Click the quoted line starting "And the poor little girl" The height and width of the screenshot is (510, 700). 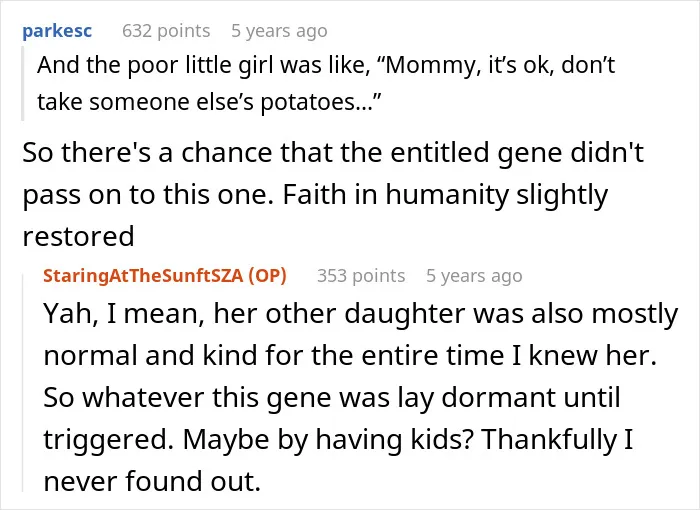point(326,65)
